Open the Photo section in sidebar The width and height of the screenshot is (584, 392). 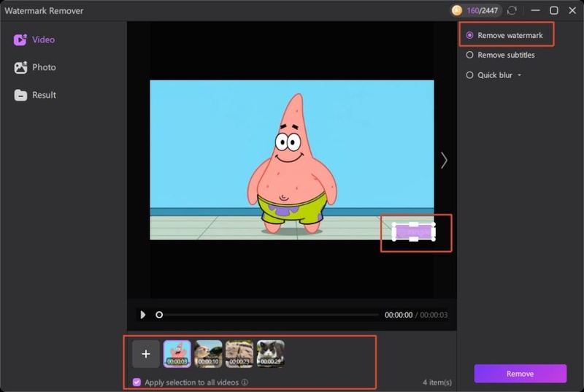(35, 67)
